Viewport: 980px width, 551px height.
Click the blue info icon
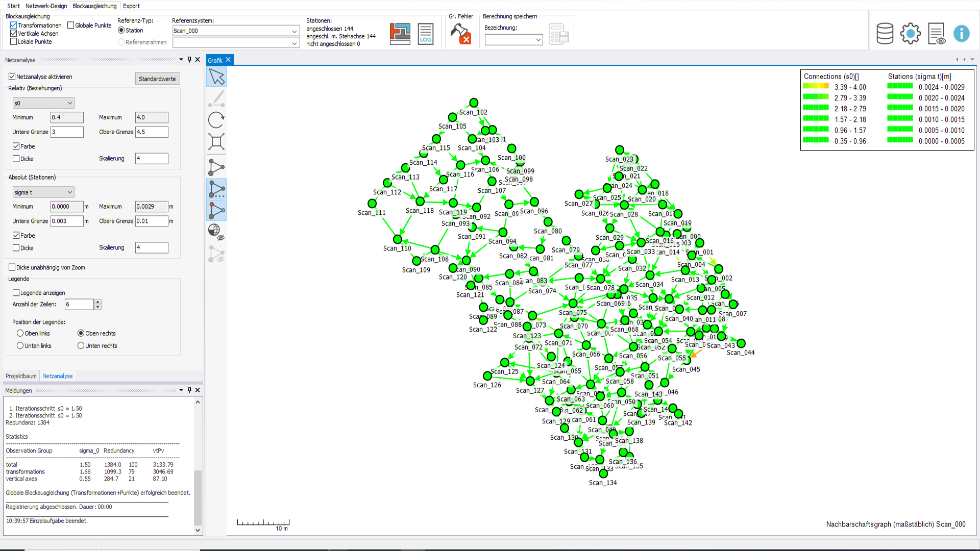point(961,34)
